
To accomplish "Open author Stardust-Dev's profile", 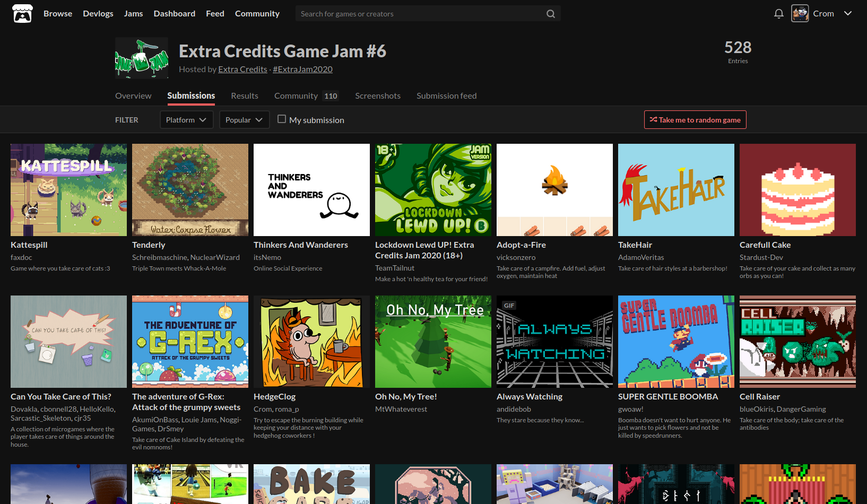I will [761, 257].
